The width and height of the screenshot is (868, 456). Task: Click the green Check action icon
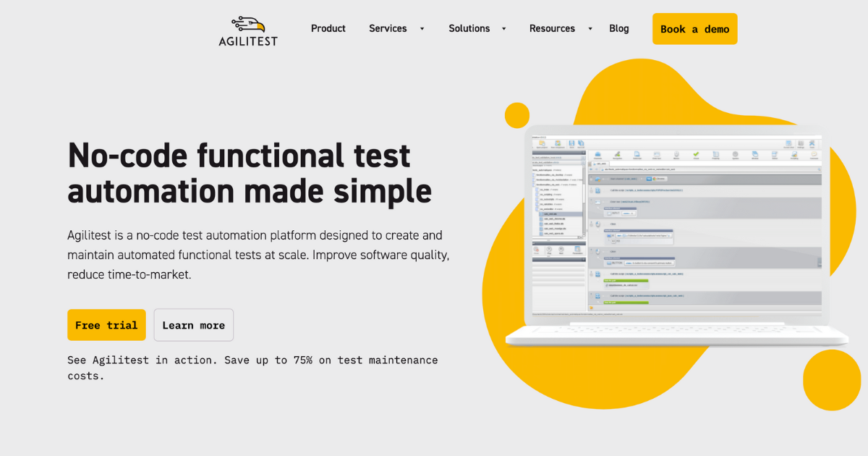click(696, 153)
